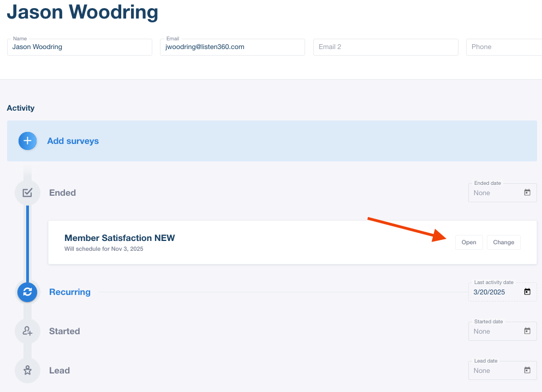Click the Ended date field
Screen dimensions: 542x392
(x=494, y=193)
